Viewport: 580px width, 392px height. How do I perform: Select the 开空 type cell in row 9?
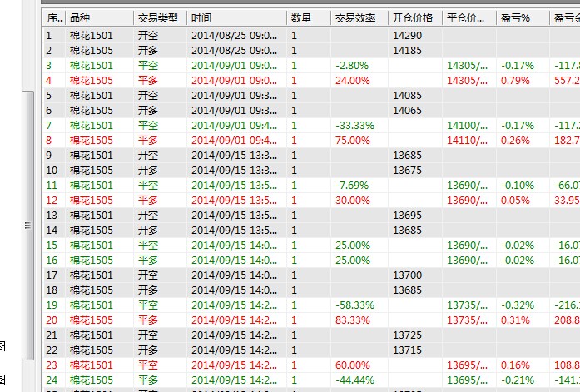tap(148, 156)
